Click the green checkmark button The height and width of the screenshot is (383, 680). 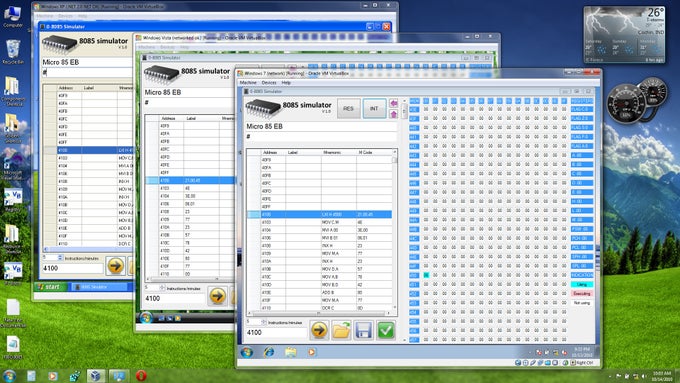point(386,331)
